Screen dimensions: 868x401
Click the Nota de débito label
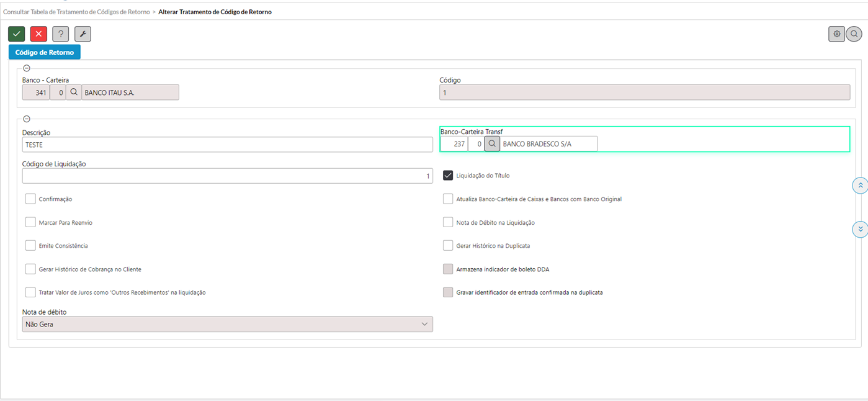pyautogui.click(x=44, y=312)
